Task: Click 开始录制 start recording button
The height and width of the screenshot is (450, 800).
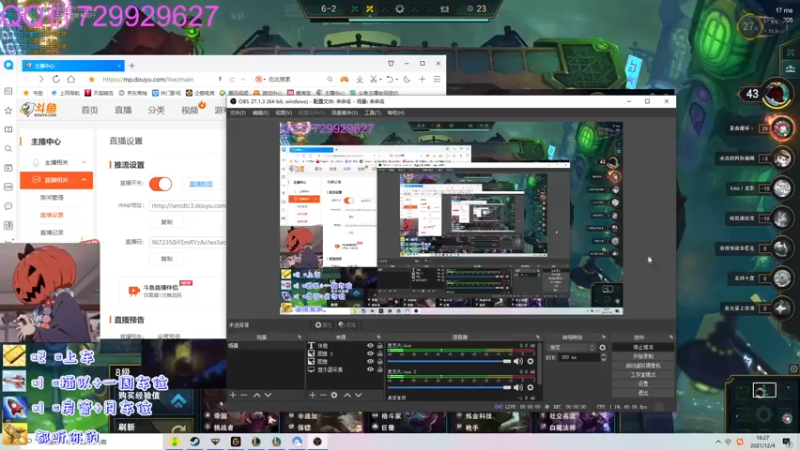Action: pyautogui.click(x=643, y=356)
